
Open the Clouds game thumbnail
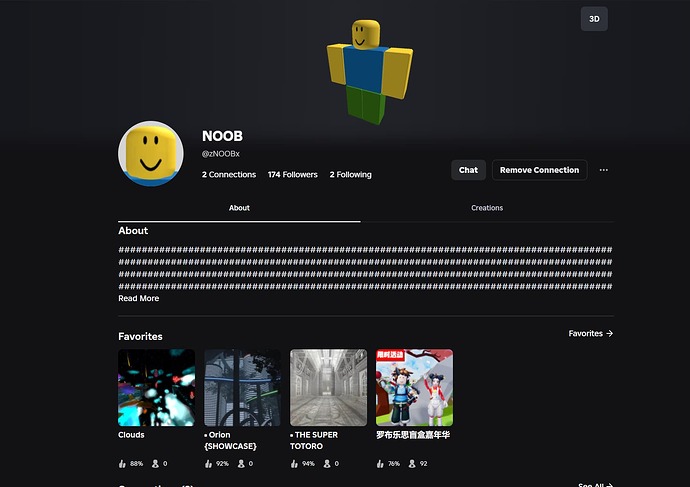click(x=156, y=388)
